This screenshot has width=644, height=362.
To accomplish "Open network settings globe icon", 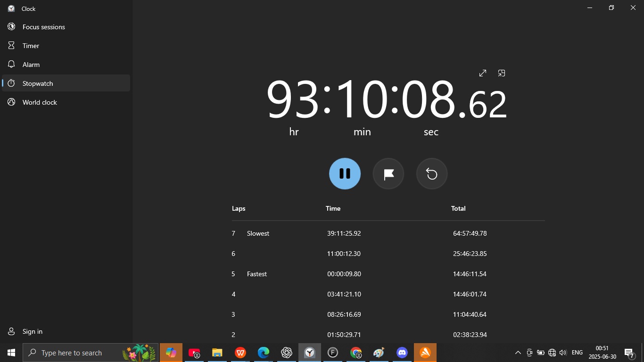I will point(552,353).
